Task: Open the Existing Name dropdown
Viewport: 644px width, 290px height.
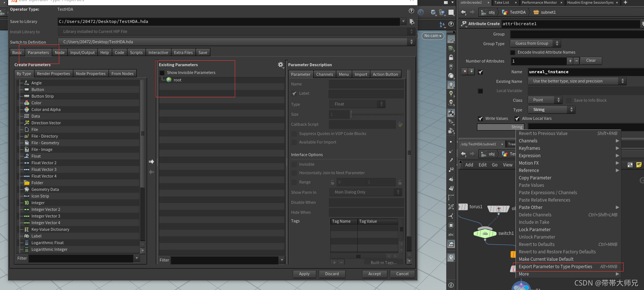Action: coord(577,81)
